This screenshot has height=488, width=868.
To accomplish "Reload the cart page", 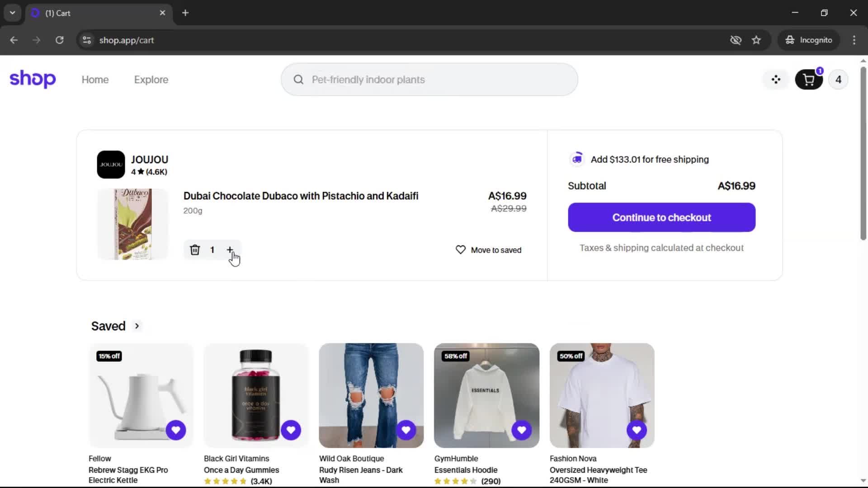I will (59, 40).
